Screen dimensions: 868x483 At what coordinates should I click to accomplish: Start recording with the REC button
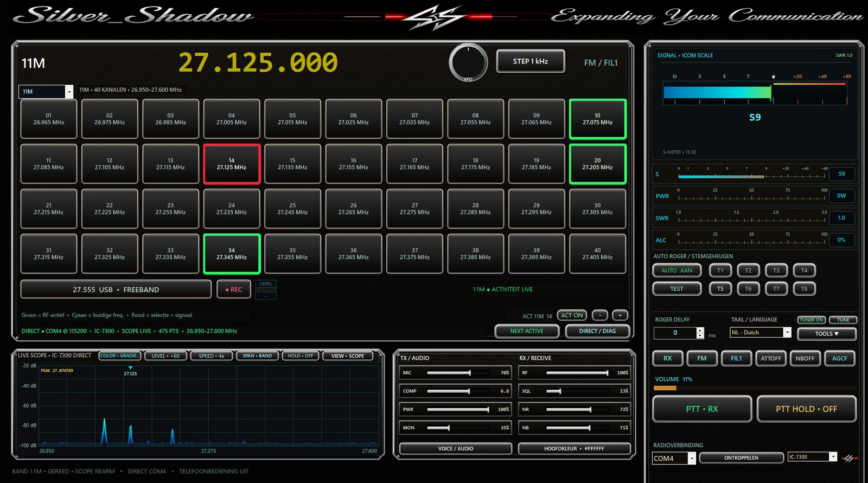tap(234, 289)
